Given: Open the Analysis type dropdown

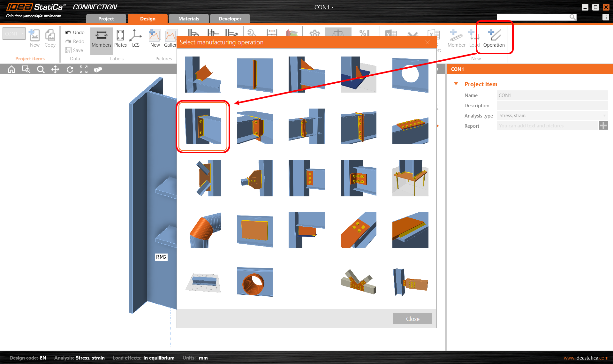Looking at the screenshot, I should [604, 116].
